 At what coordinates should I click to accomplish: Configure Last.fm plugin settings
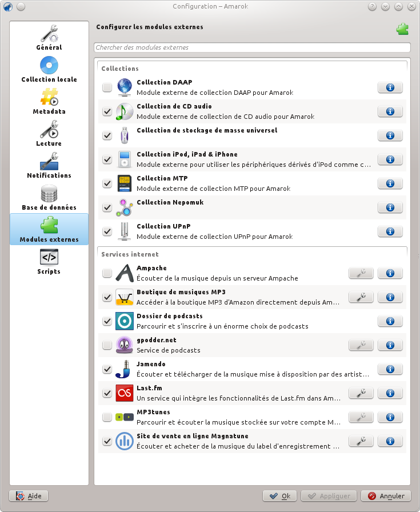click(x=361, y=393)
